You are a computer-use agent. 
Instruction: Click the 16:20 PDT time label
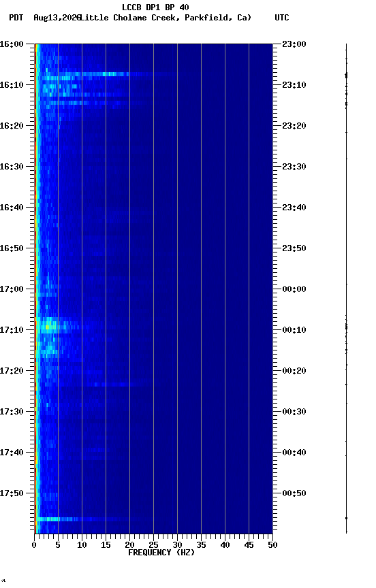pyautogui.click(x=12, y=126)
